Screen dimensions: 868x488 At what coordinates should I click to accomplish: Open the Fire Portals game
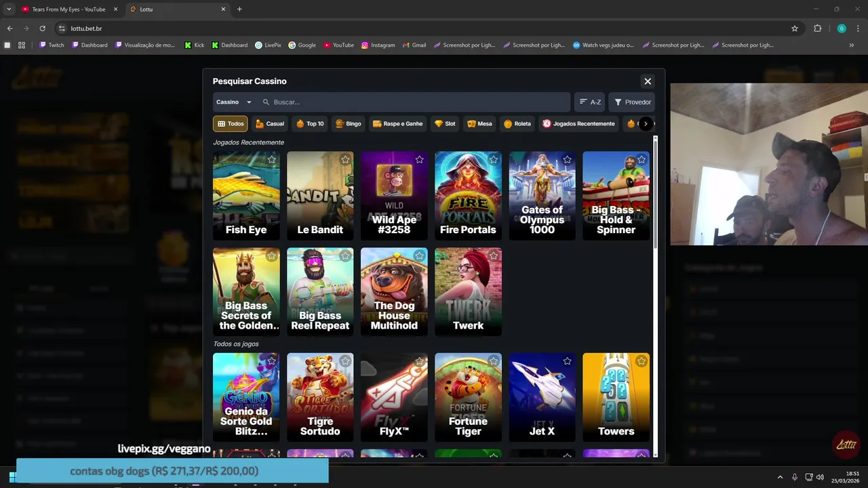pos(468,196)
